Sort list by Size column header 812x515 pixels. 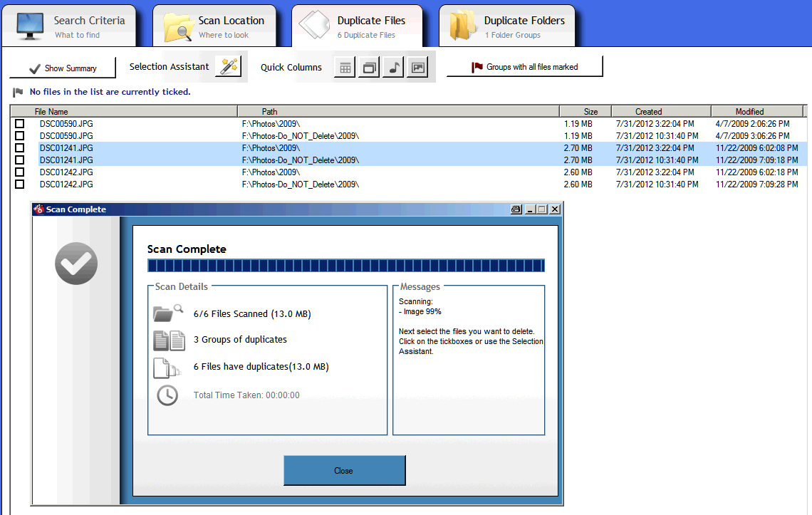pyautogui.click(x=590, y=112)
